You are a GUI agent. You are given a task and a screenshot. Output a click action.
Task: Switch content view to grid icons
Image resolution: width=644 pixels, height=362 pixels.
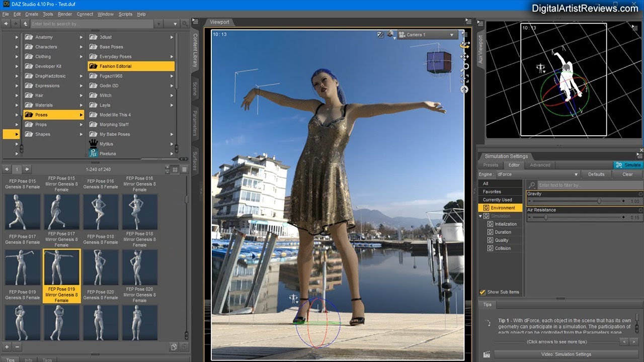(175, 169)
